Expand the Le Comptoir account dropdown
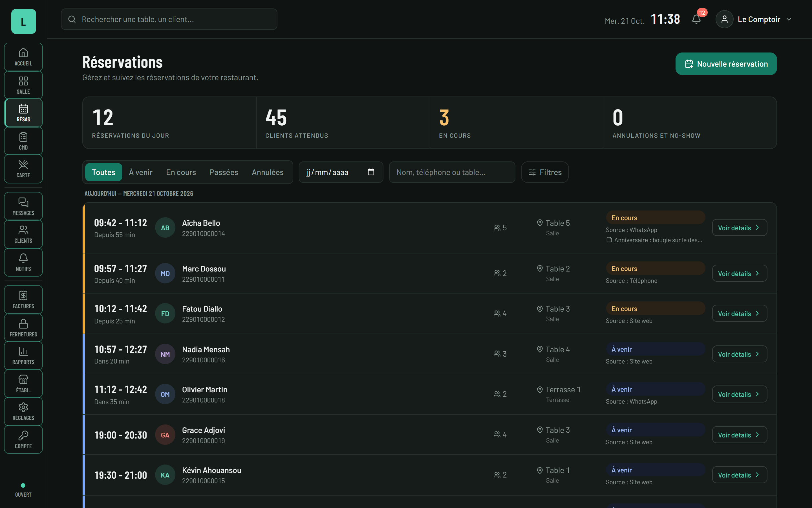Screen dimensions: 812x508 coord(754,19)
